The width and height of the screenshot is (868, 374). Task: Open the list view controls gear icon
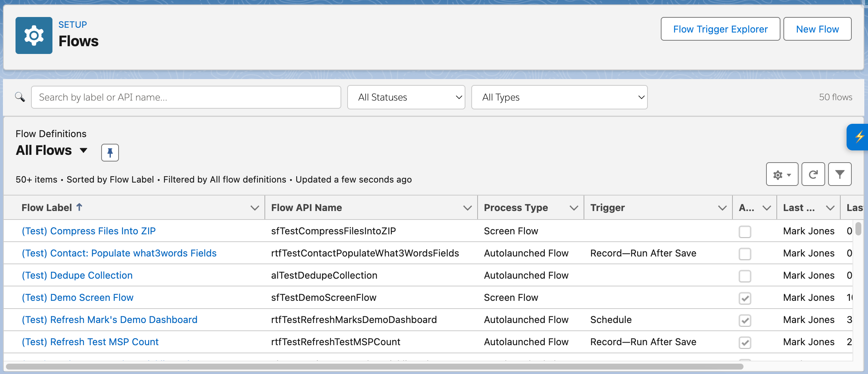pos(782,174)
